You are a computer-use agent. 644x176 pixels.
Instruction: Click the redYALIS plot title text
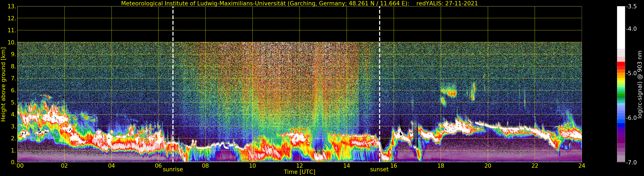click(299, 3)
